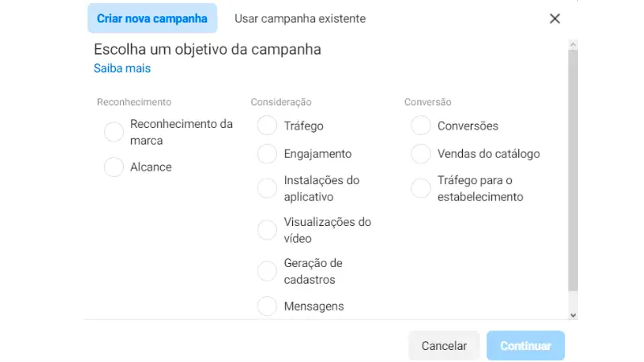
Task: Choose the Alcance radio option
Action: point(114,167)
